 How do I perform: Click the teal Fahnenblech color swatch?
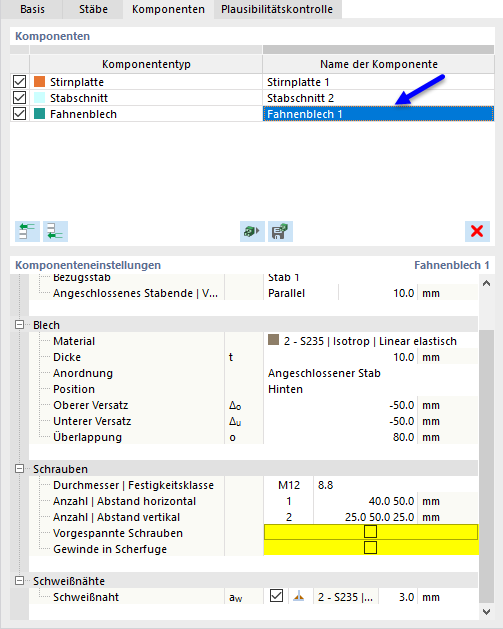click(x=39, y=114)
